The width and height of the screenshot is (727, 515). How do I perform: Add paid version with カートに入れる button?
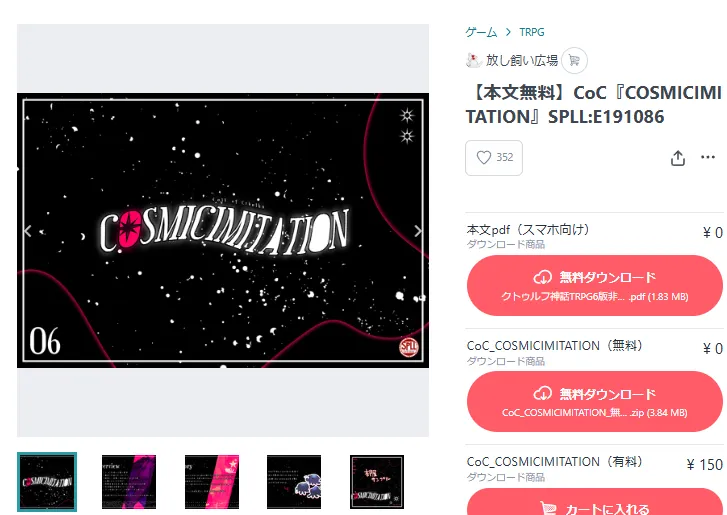coord(594,502)
